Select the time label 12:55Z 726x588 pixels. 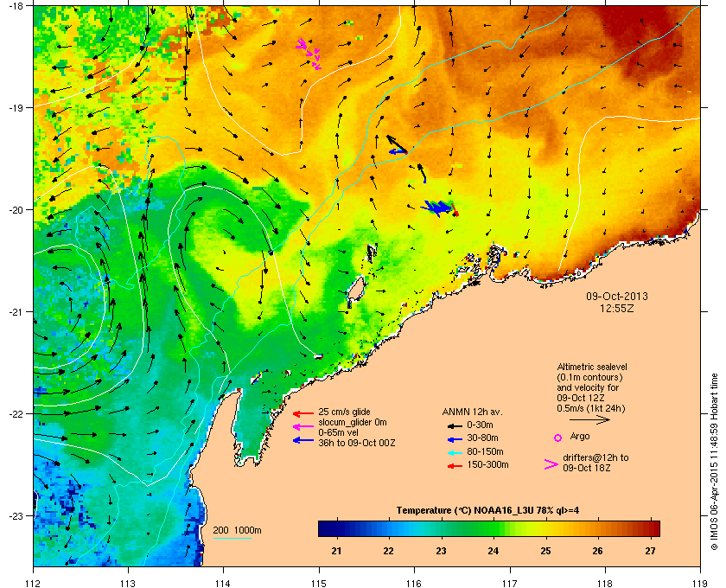617,308
